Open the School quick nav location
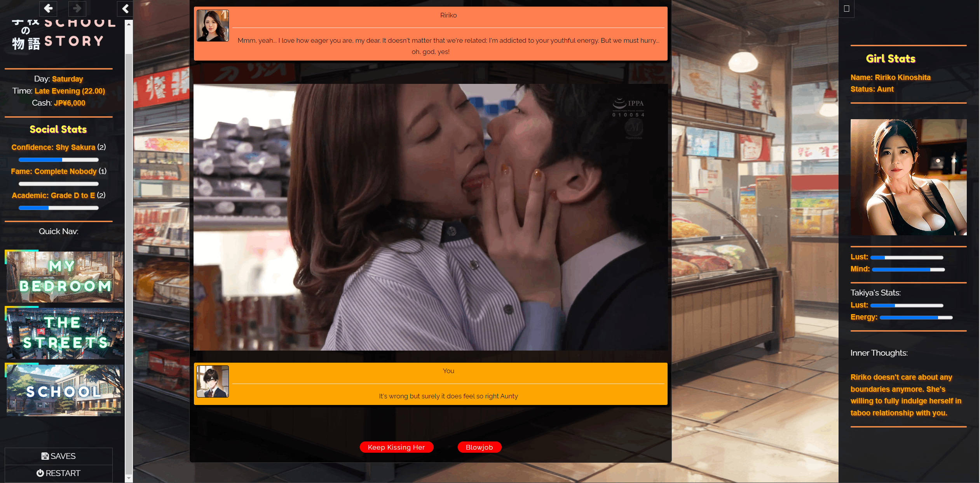Image resolution: width=980 pixels, height=483 pixels. pyautogui.click(x=65, y=390)
